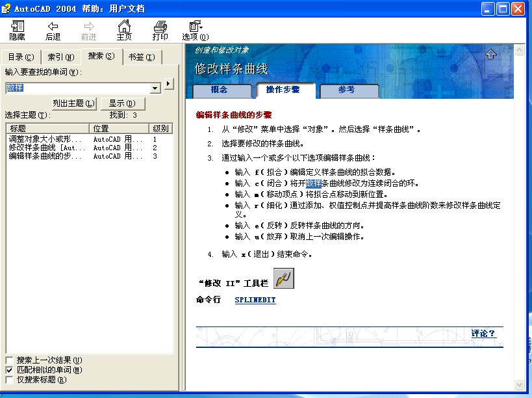Click the search word input field

coord(78,88)
